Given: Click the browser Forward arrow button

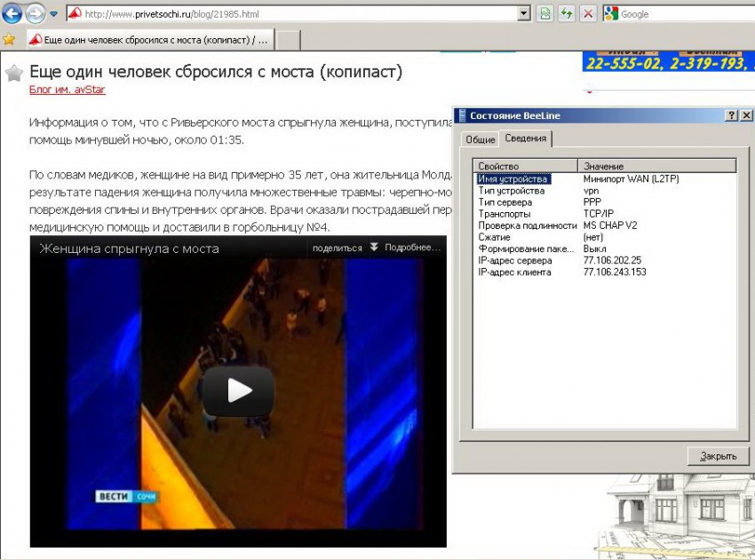Looking at the screenshot, I should [36, 13].
